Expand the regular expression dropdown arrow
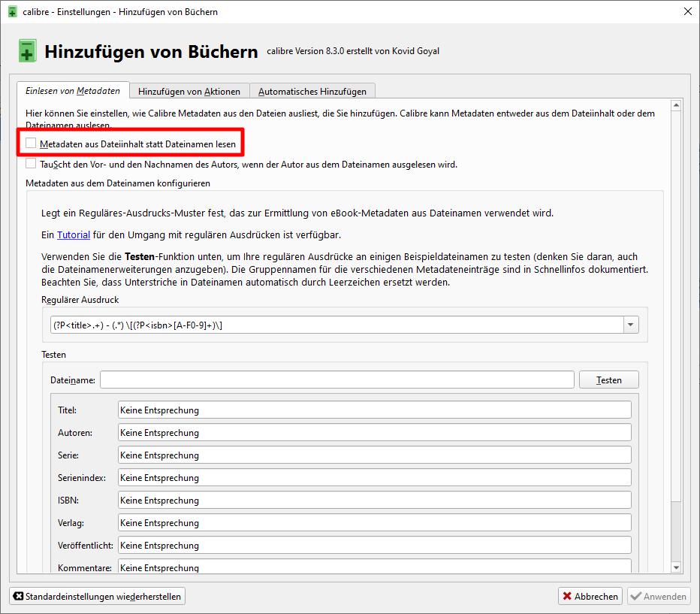This screenshot has width=700, height=614. tap(630, 325)
